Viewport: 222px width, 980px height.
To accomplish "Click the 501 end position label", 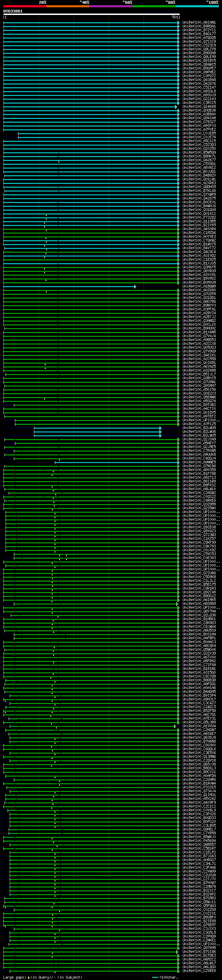I will tap(175, 17).
